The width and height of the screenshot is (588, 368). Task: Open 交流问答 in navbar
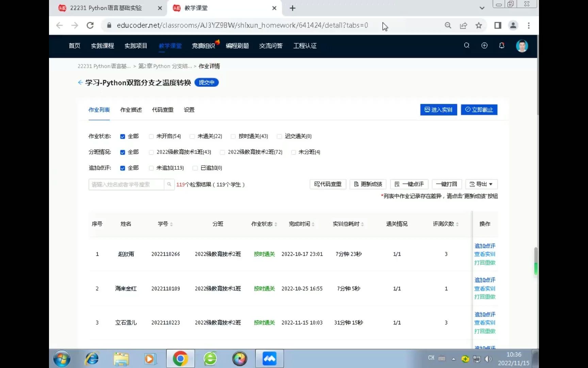[271, 46]
